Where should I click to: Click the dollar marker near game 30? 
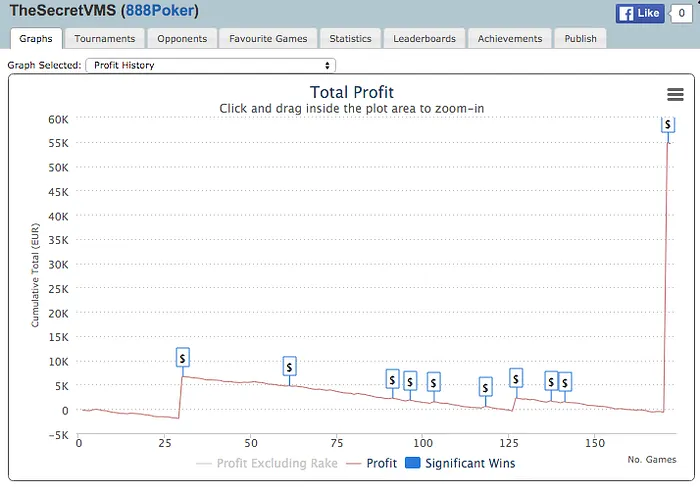[x=182, y=357]
